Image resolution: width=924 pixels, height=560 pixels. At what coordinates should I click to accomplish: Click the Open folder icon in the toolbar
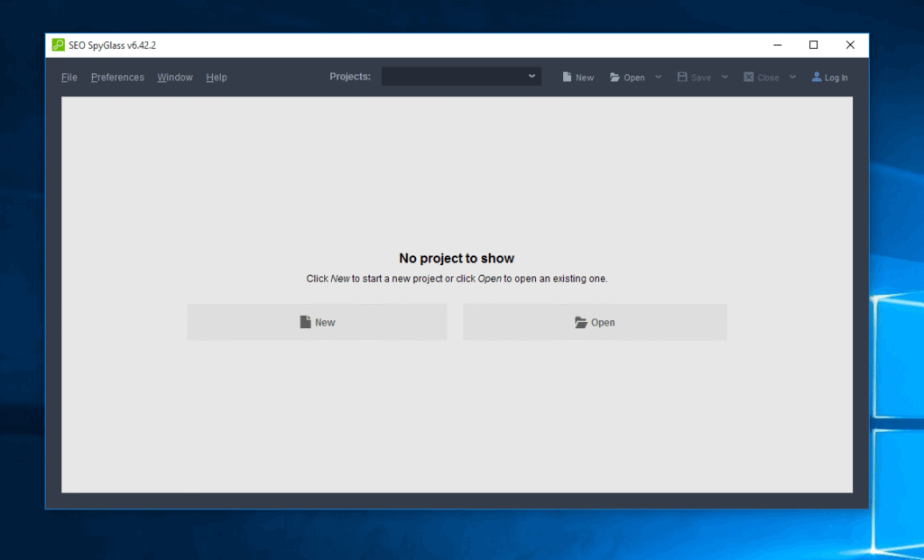pos(614,77)
